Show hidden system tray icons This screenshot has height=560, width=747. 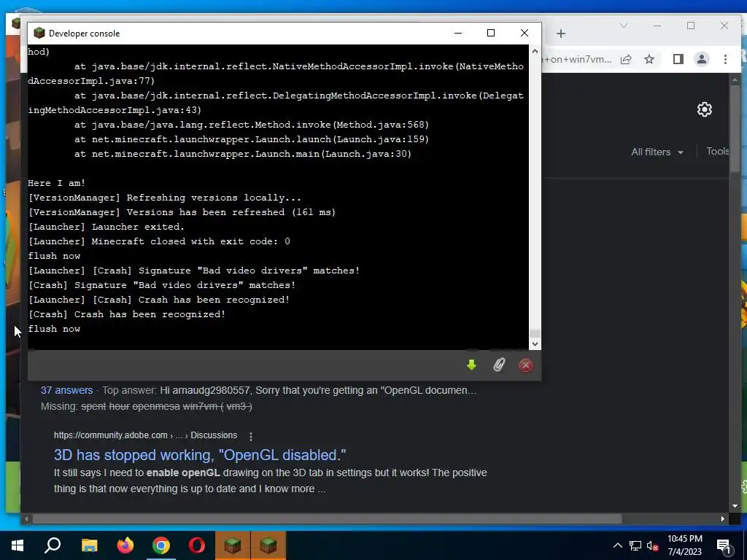(x=617, y=545)
